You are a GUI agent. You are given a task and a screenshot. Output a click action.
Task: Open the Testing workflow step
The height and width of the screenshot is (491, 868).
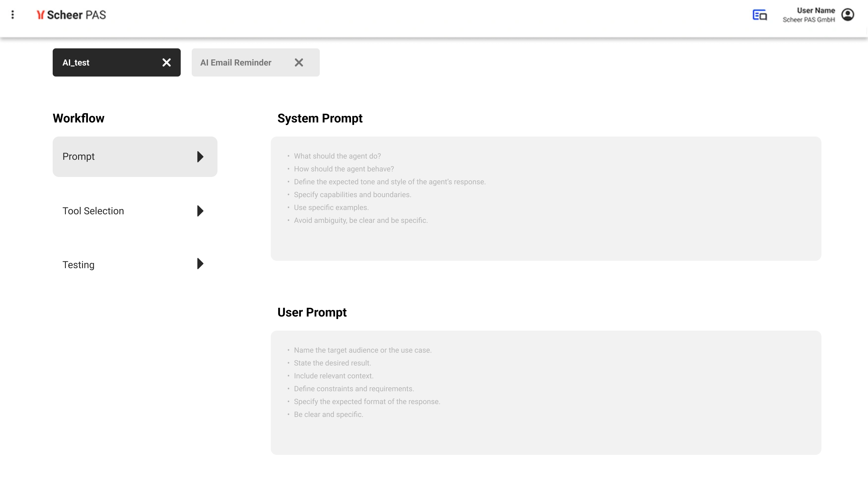(x=78, y=265)
